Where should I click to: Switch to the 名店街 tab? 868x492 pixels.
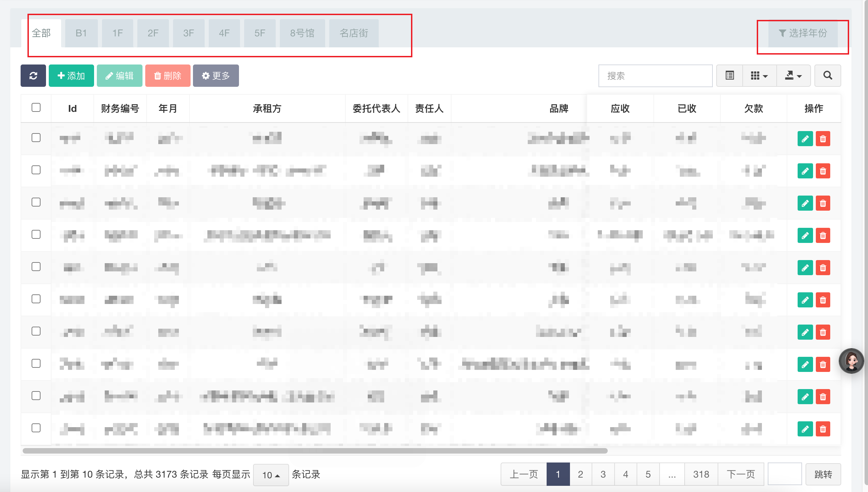click(354, 33)
